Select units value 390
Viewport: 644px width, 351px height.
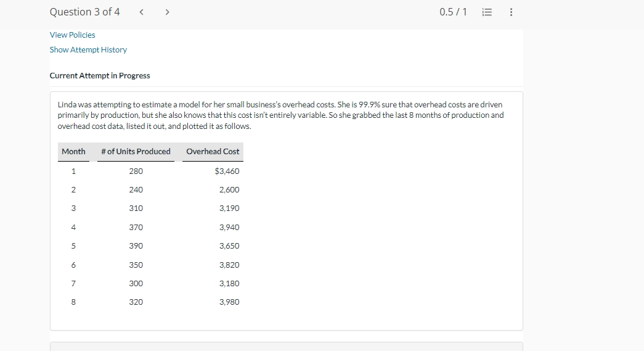(x=136, y=246)
